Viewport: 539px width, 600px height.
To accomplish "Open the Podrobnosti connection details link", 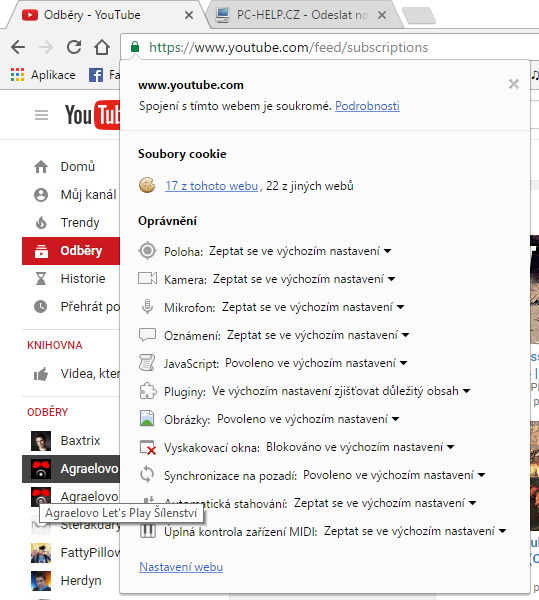I will click(367, 106).
